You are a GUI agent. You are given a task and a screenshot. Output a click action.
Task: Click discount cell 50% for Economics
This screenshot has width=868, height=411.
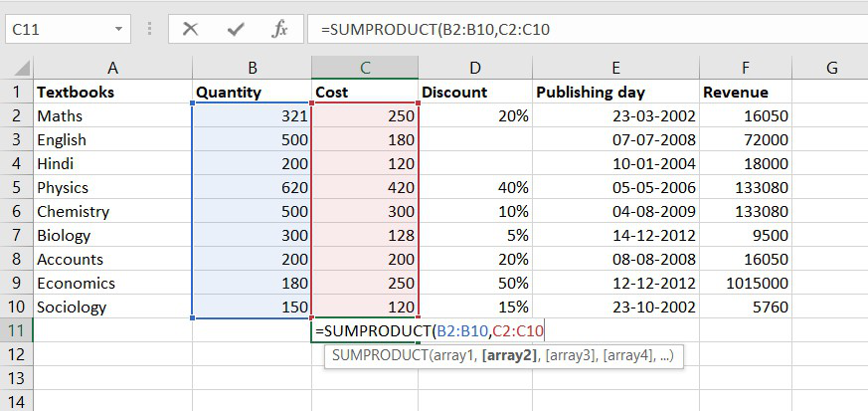(x=475, y=283)
